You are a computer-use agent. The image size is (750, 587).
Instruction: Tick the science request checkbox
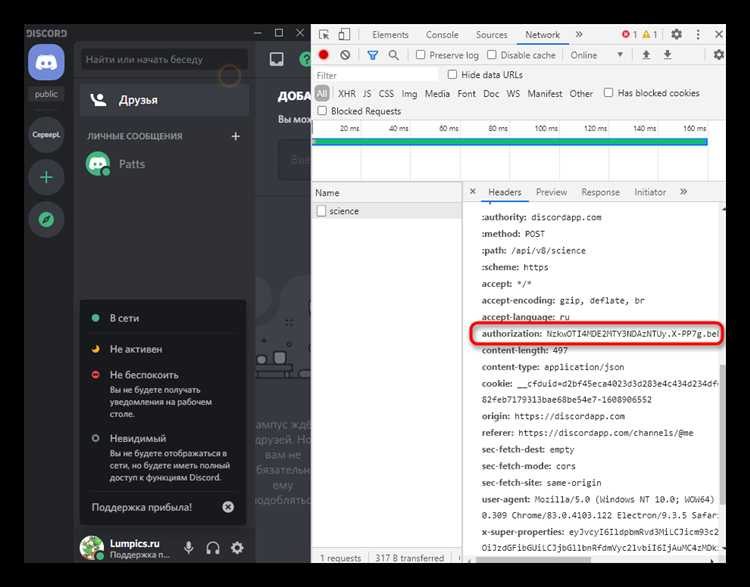321,211
